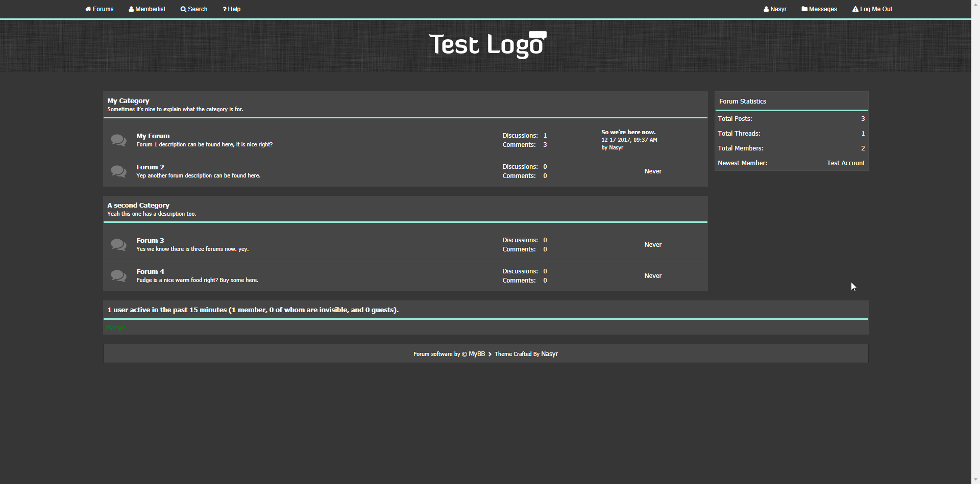The image size is (980, 484).
Task: Click Log Me Out
Action: point(872,9)
